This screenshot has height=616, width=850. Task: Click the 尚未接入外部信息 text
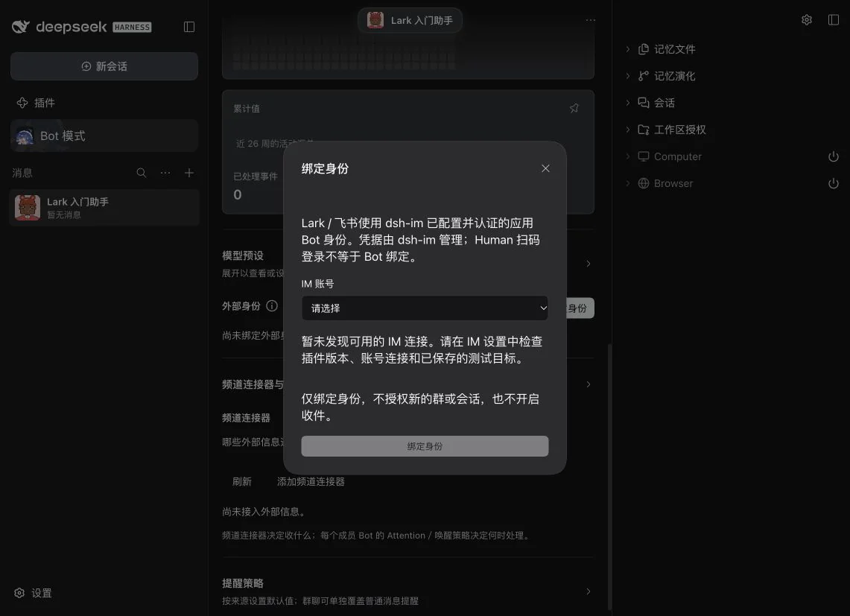[x=264, y=511]
